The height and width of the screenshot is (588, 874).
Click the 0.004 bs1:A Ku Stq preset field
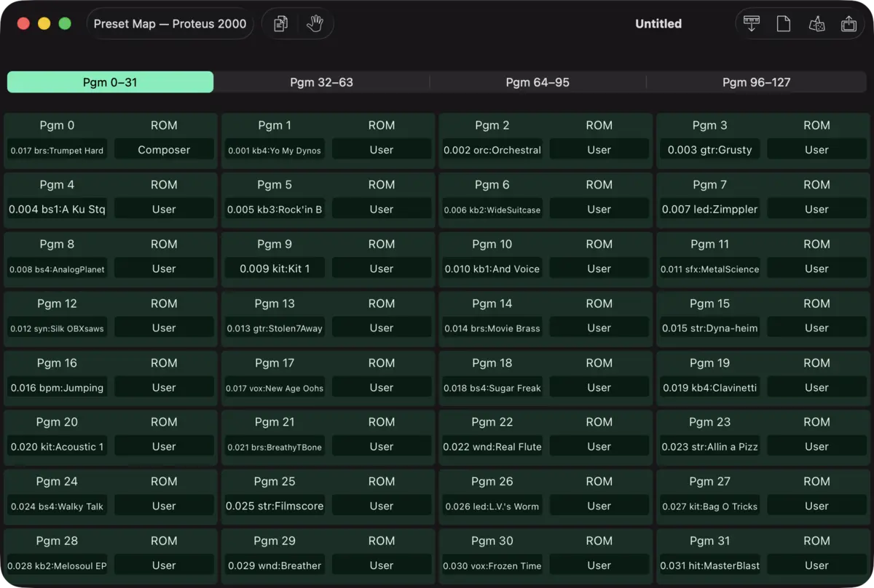(x=57, y=210)
